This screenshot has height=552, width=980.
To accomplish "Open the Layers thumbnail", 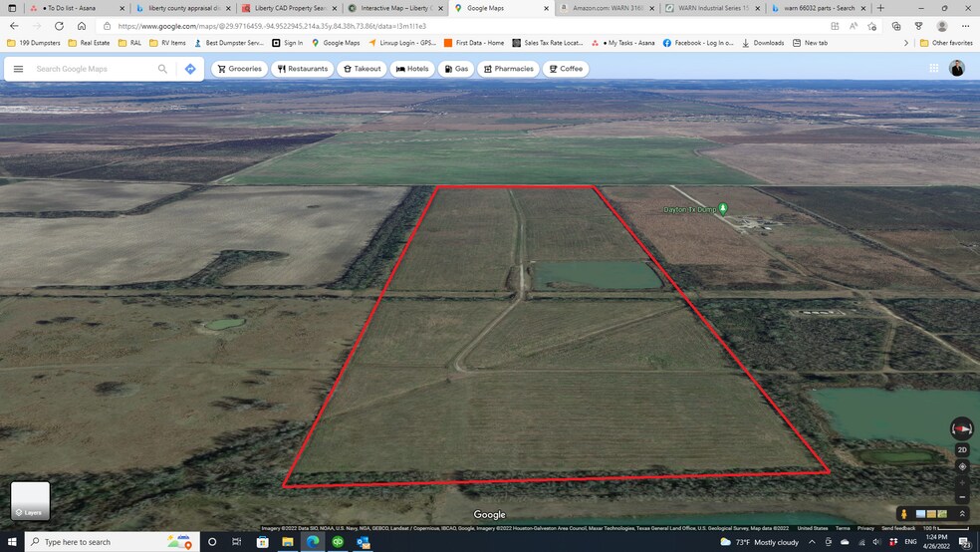I will pos(30,500).
